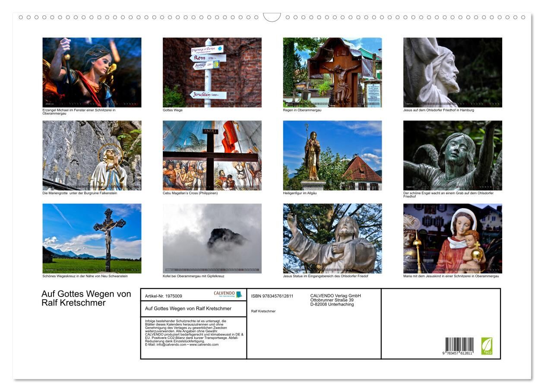Screen dimensions: 544x392
Task: Select the Jesus auf dem Ohlsdorfer Friedhof photo
Action: pos(452,72)
